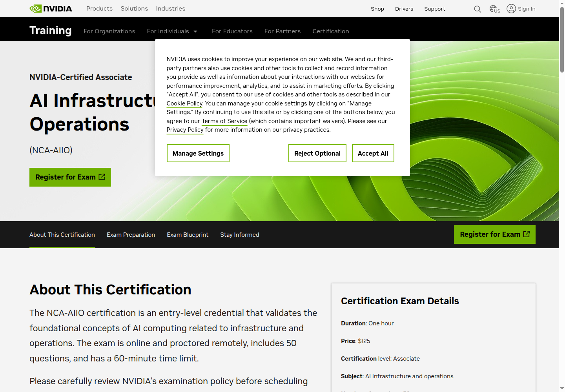Open the Industries menu

click(170, 9)
